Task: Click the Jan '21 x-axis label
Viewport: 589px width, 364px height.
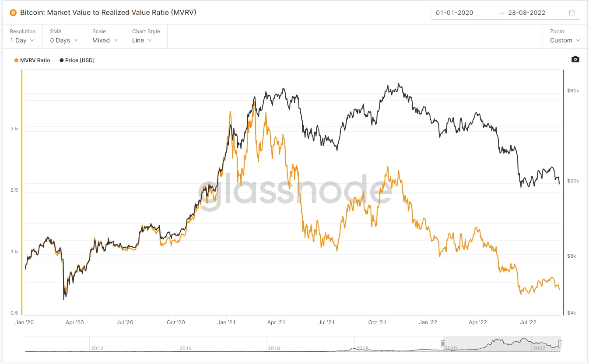Action: point(226,322)
